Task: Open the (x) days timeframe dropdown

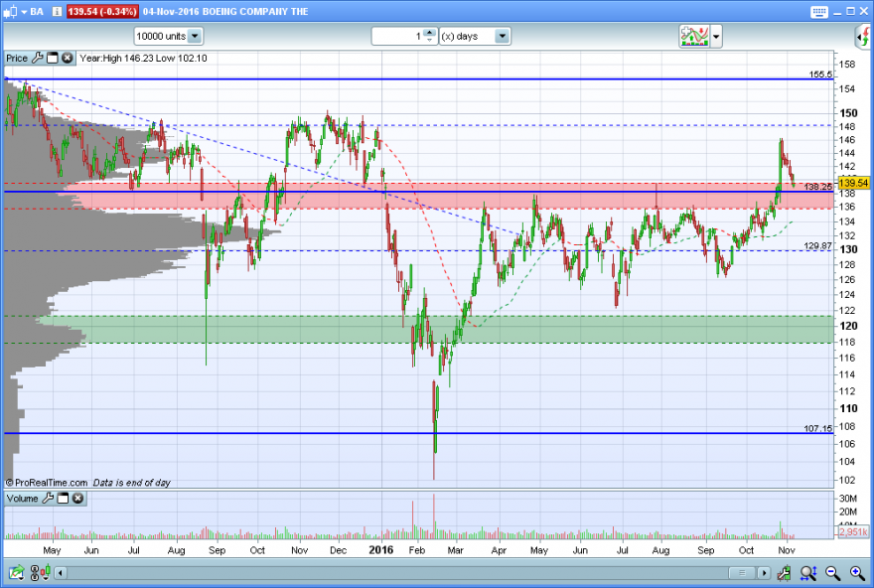Action: [503, 36]
